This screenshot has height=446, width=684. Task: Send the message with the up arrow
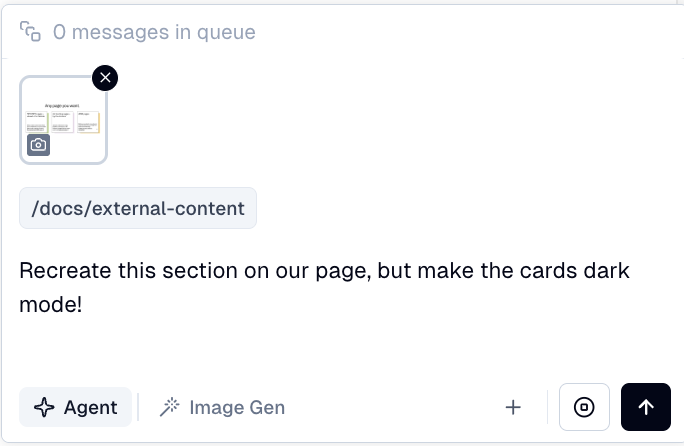646,407
